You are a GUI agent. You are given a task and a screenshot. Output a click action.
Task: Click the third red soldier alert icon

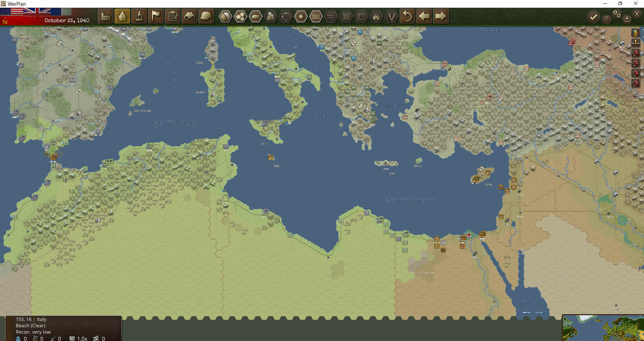point(636,73)
